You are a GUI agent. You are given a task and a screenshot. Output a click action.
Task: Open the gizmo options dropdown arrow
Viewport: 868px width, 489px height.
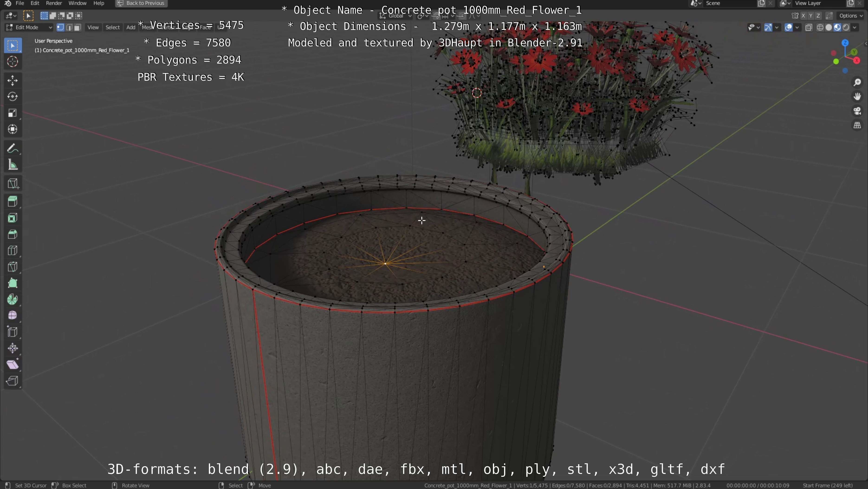[x=777, y=28]
